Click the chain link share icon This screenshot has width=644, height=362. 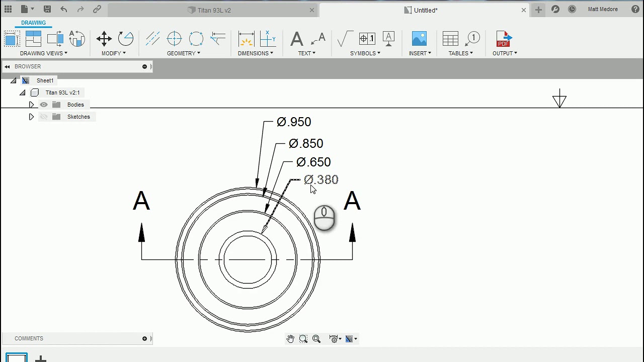97,9
